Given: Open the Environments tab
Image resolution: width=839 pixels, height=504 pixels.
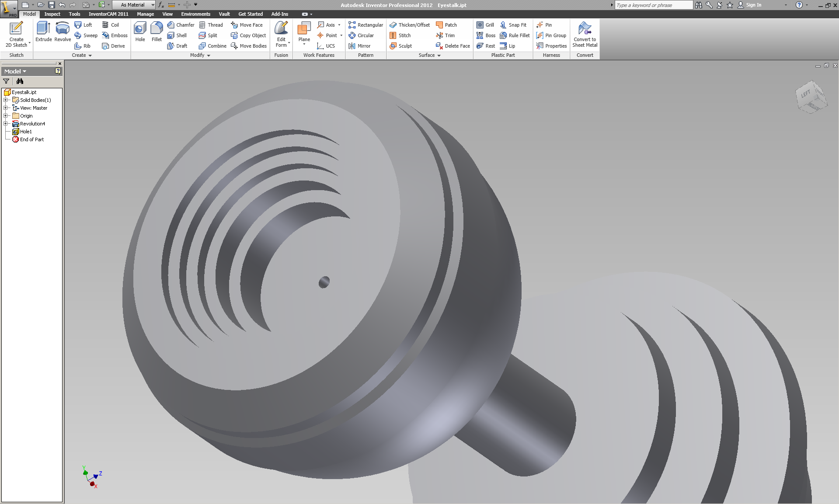Looking at the screenshot, I should click(195, 14).
